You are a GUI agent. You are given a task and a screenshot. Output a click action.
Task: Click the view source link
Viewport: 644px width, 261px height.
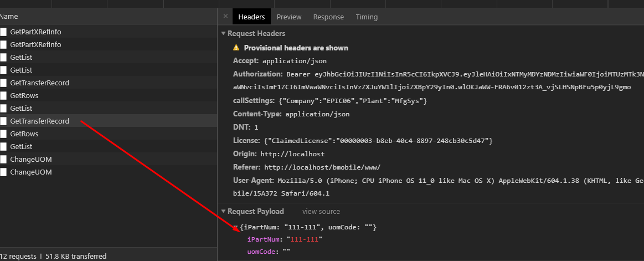321,212
